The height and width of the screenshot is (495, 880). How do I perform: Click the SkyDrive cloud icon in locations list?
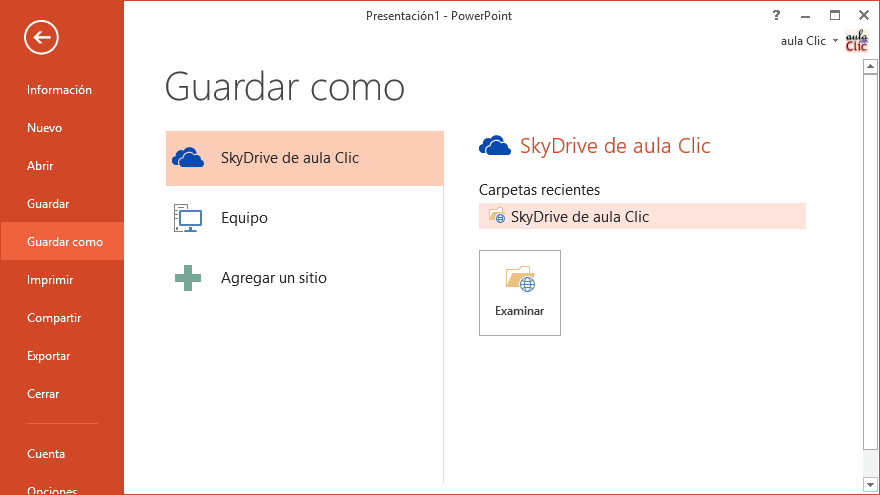[x=188, y=158]
